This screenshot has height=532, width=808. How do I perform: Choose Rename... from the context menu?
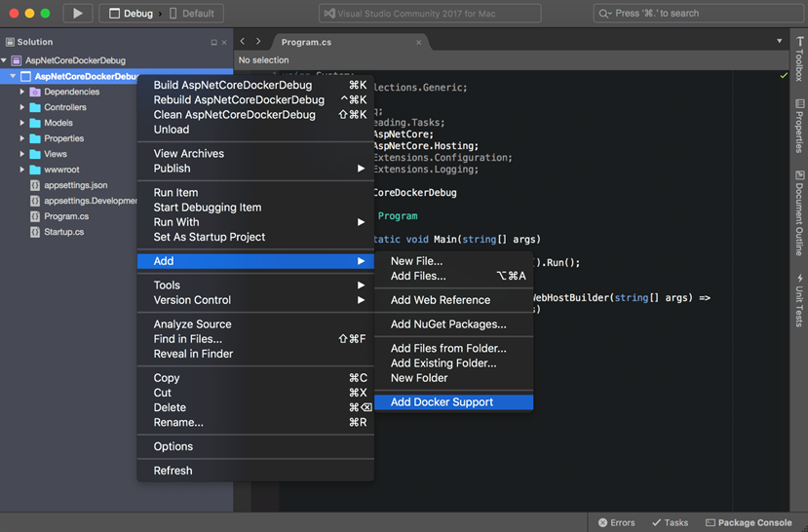(255, 422)
